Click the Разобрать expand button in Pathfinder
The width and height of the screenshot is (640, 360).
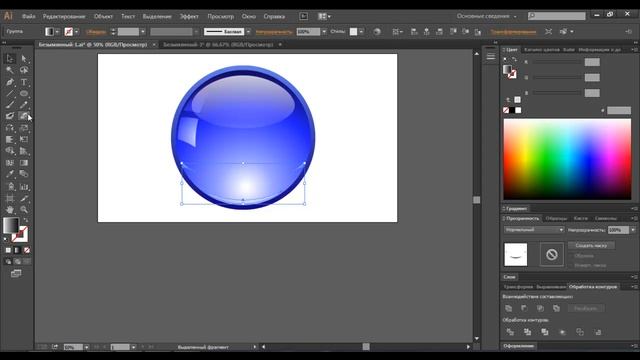[x=586, y=308]
